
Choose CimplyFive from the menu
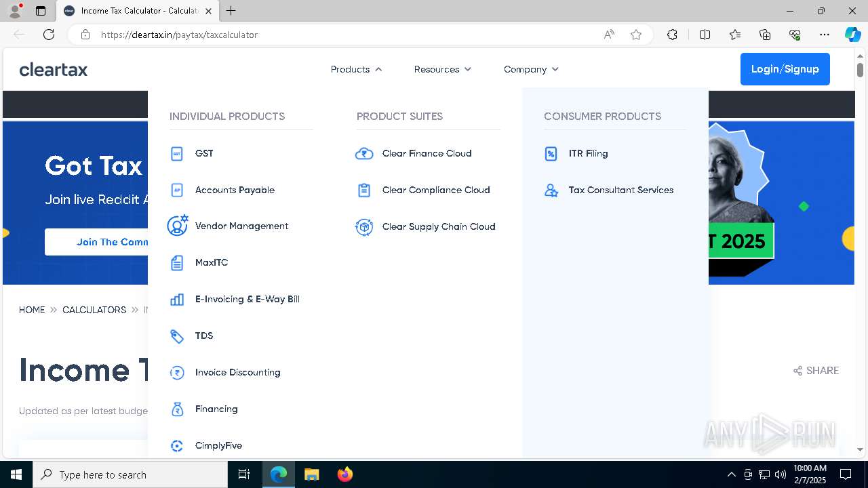tap(218, 446)
